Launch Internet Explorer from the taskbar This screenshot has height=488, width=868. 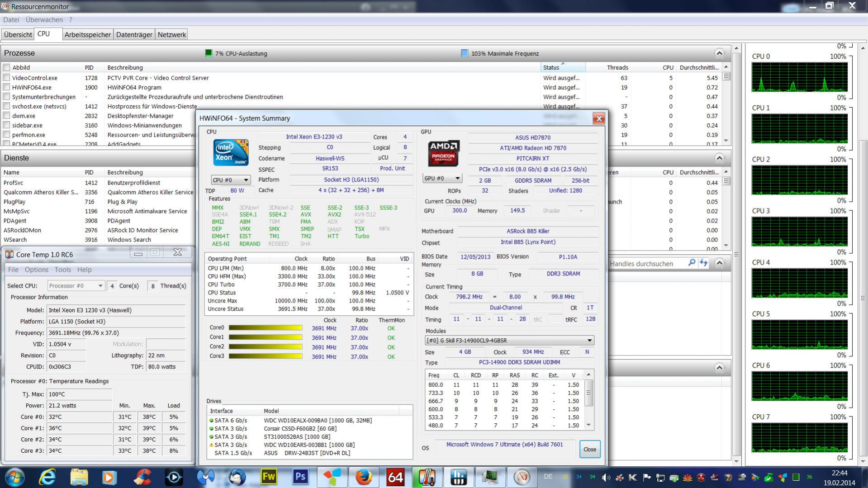pyautogui.click(x=47, y=477)
